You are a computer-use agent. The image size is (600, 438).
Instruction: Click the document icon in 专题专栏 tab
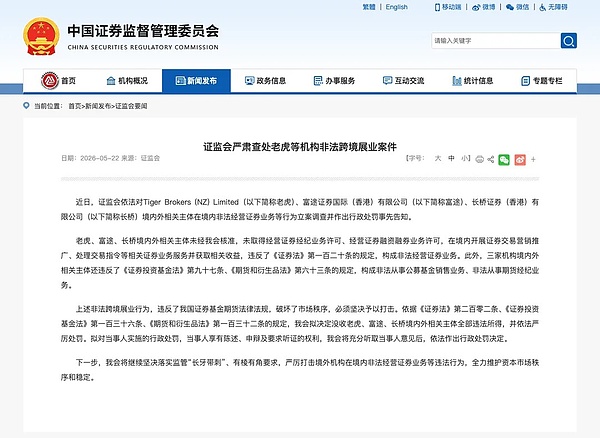pyautogui.click(x=525, y=81)
